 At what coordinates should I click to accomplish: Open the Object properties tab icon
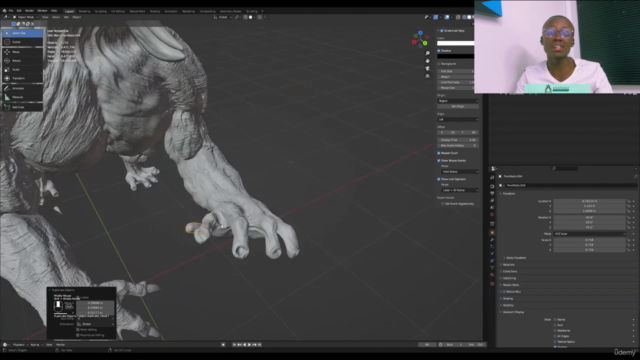point(492,233)
